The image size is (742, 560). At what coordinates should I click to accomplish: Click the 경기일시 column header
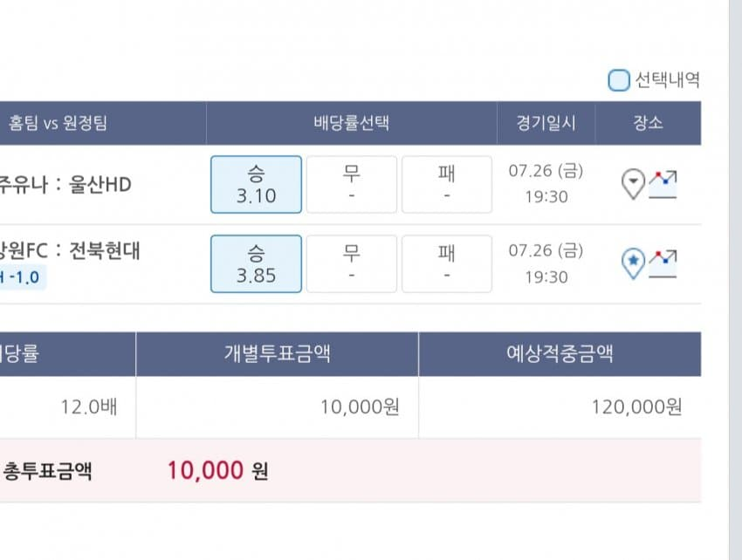tap(546, 123)
